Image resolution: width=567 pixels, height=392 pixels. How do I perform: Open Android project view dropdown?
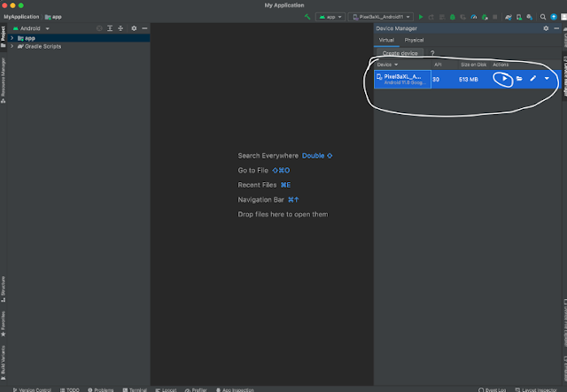coord(32,28)
